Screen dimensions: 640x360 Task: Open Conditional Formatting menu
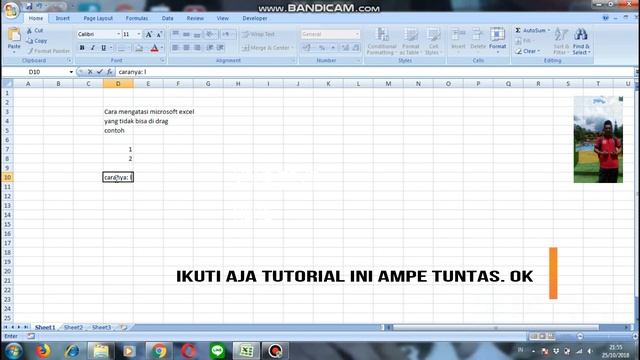click(382, 41)
